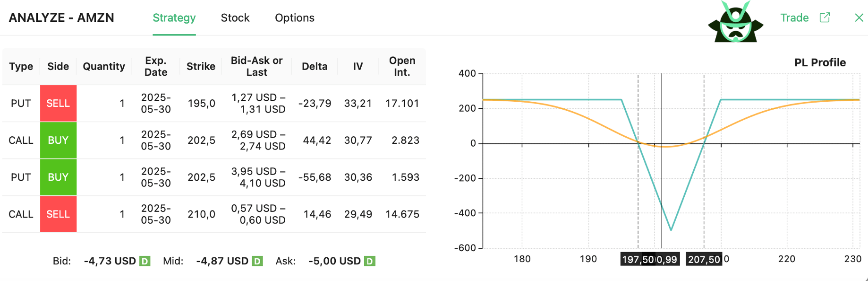Viewport: 868px width, 281px height.
Task: Close the Analyze AMZN panel
Action: coord(859,18)
